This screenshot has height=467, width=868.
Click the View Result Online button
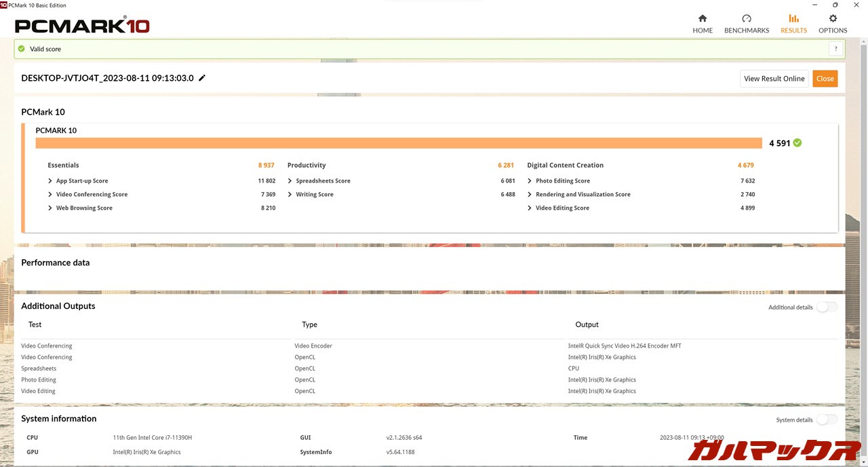[774, 79]
